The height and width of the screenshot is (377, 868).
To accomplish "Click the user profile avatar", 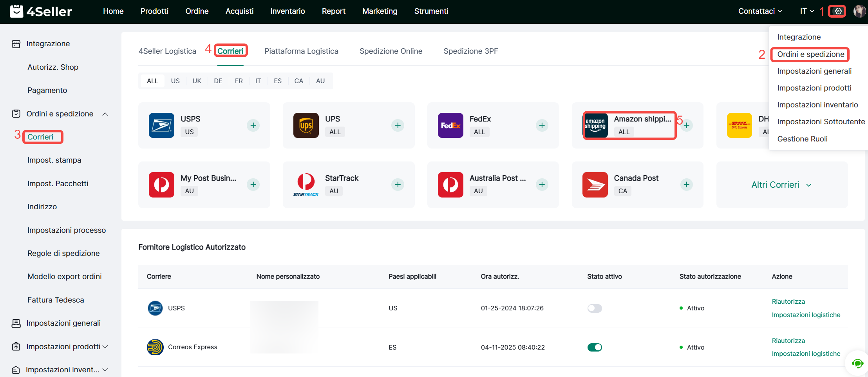I will [859, 11].
